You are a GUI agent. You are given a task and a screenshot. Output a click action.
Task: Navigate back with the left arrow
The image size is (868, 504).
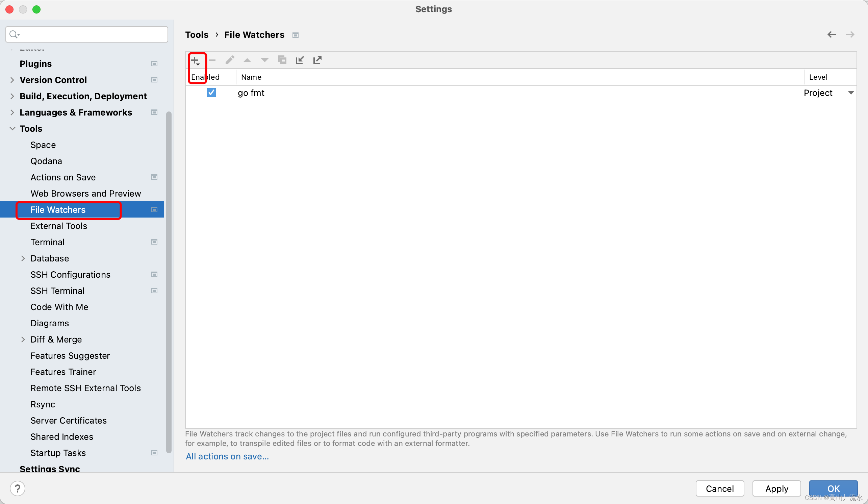click(832, 34)
